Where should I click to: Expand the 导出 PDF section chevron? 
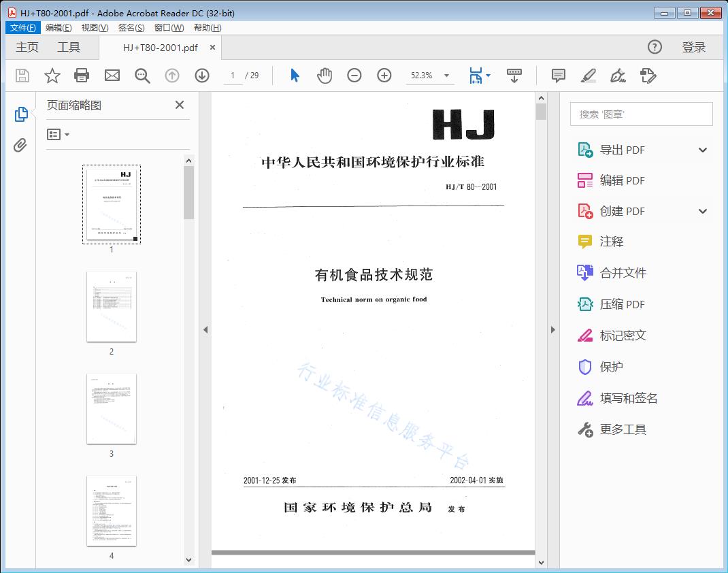click(703, 150)
